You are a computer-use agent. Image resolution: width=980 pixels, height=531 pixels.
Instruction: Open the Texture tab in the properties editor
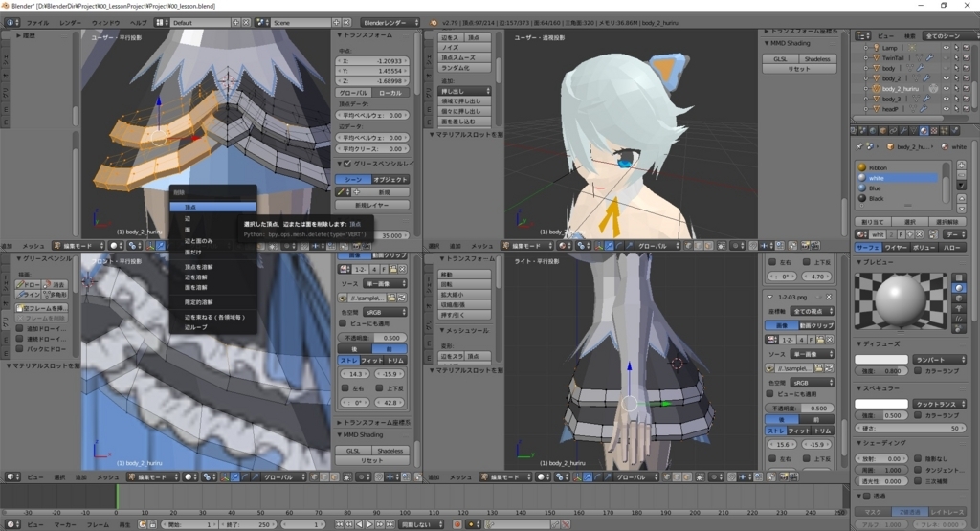[x=934, y=130]
